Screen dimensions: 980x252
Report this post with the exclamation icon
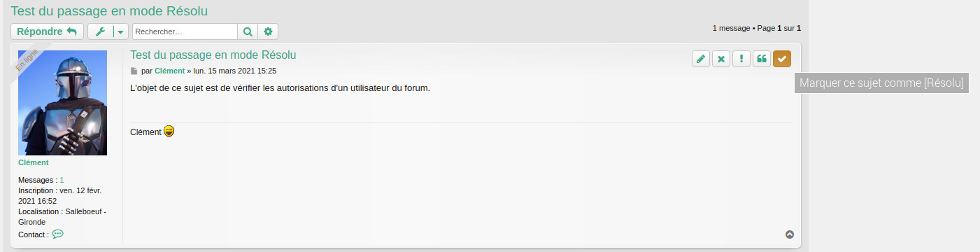tap(741, 59)
